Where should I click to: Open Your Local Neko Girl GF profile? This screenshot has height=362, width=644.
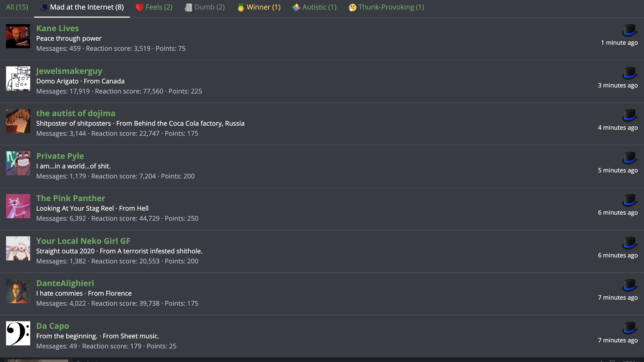83,241
